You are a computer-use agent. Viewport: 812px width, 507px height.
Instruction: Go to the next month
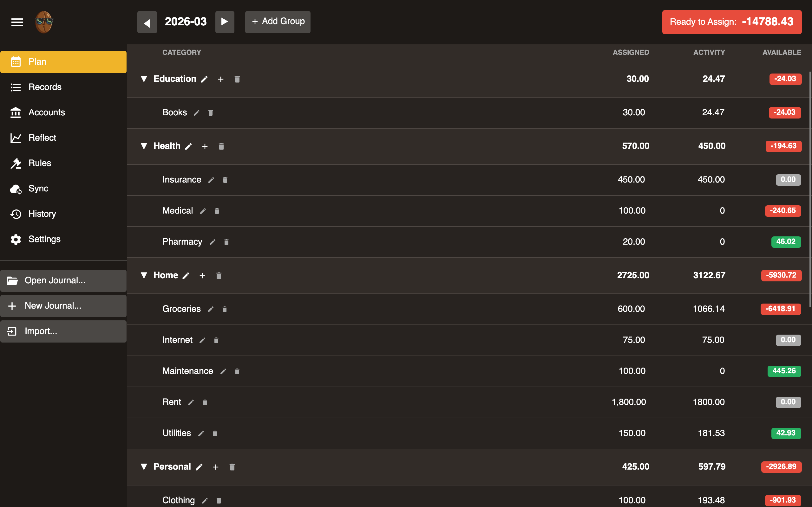coord(225,22)
